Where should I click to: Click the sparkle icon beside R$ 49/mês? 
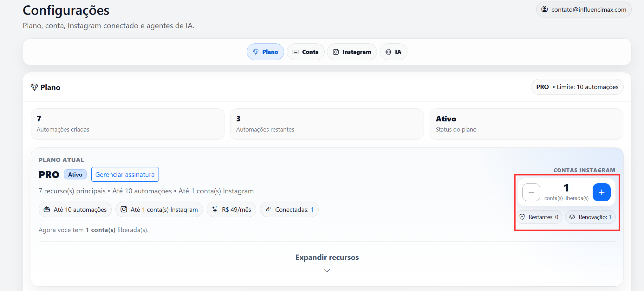click(x=215, y=209)
